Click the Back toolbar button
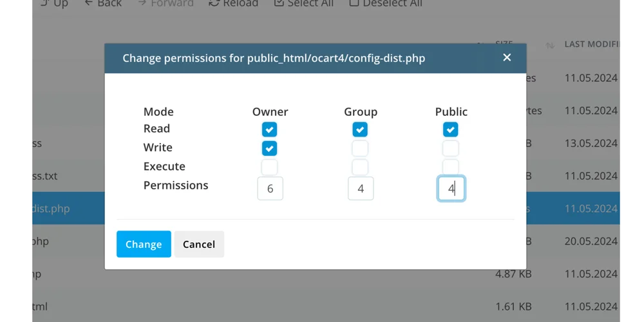The image size is (644, 322). [102, 3]
